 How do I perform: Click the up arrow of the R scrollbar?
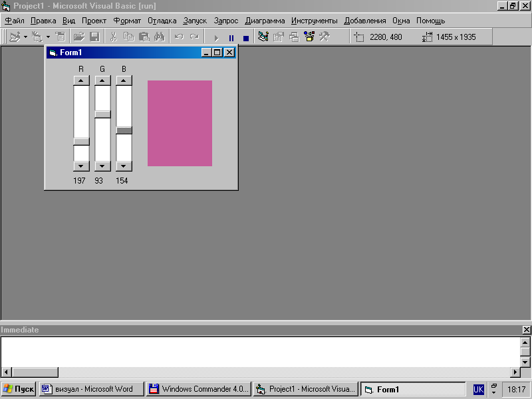(x=81, y=80)
